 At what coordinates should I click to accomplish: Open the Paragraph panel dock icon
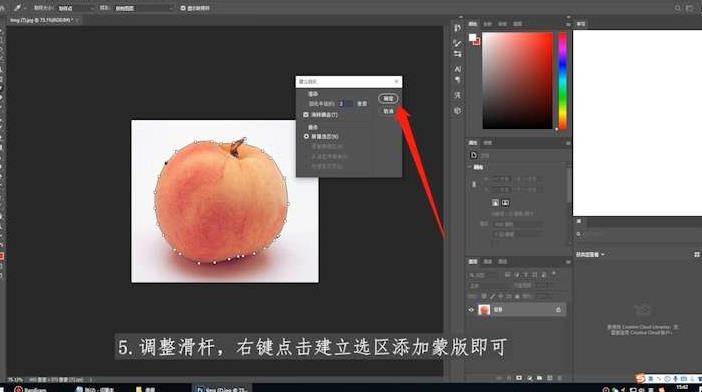[x=458, y=80]
